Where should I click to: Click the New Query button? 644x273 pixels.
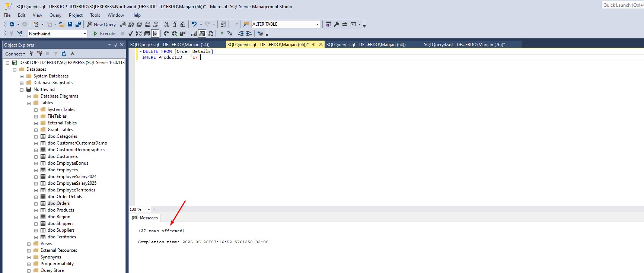point(101,24)
